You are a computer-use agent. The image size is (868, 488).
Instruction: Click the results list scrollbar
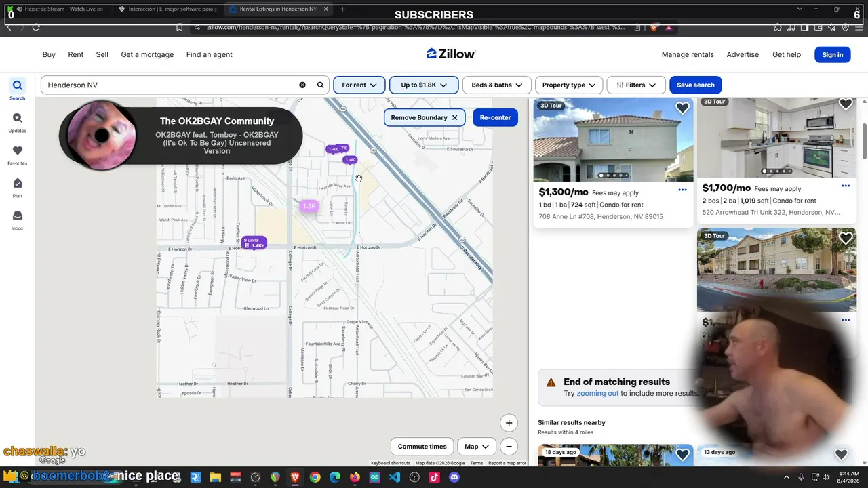coord(864,142)
